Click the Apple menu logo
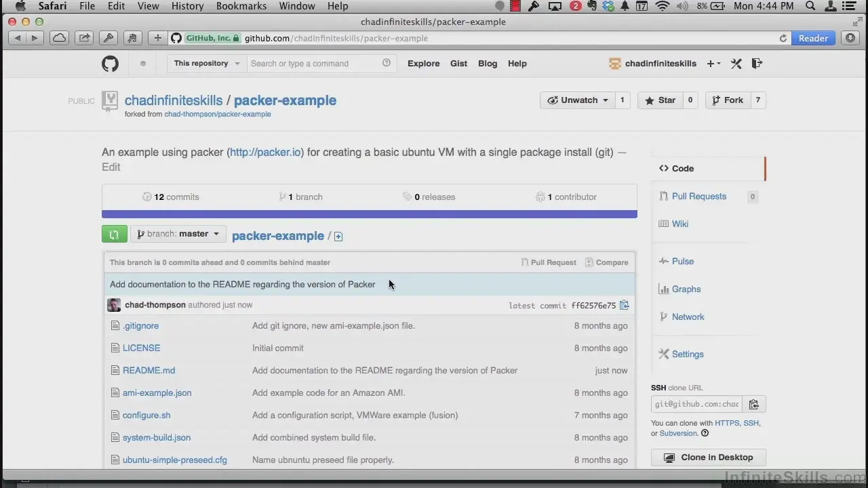 tap(20, 6)
